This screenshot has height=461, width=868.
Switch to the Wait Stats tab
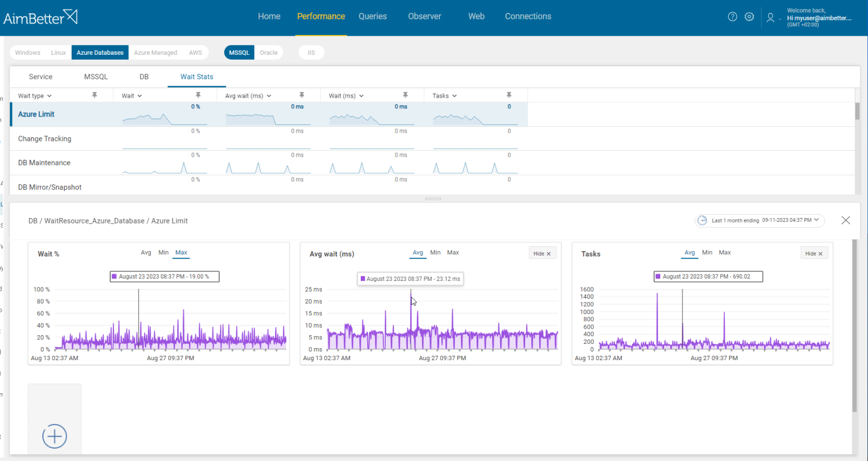pos(197,77)
